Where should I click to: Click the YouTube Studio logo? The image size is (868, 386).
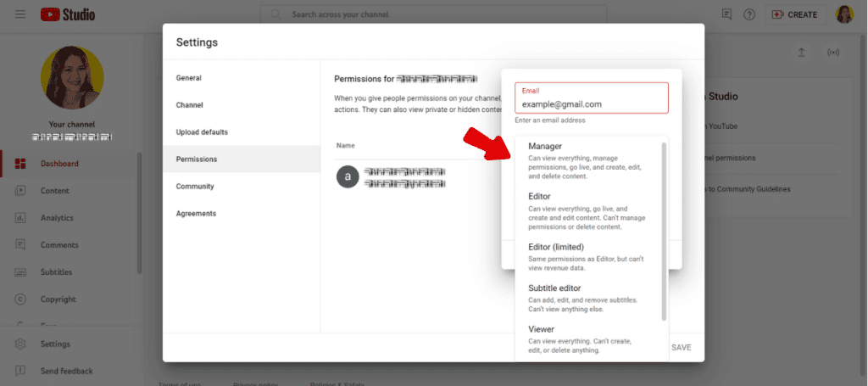(x=68, y=14)
